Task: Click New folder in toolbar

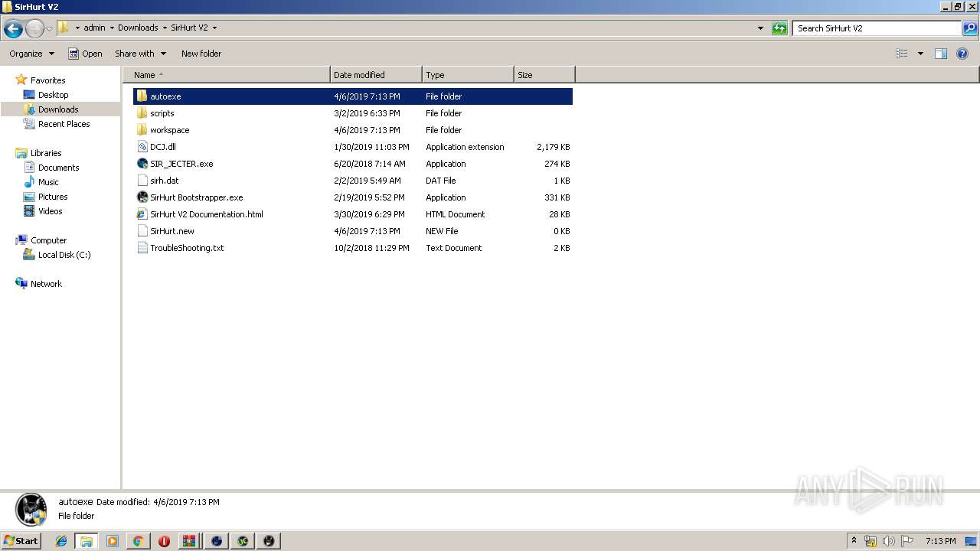Action: pos(201,54)
